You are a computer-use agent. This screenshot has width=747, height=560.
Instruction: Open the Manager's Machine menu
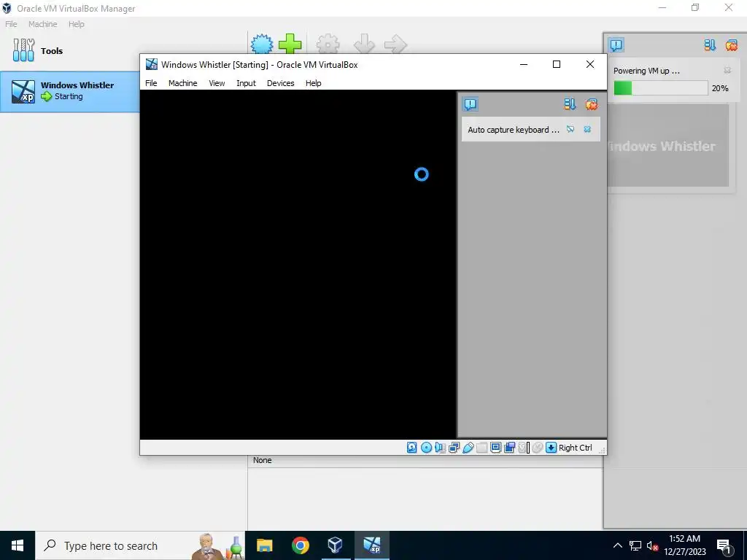tap(42, 24)
